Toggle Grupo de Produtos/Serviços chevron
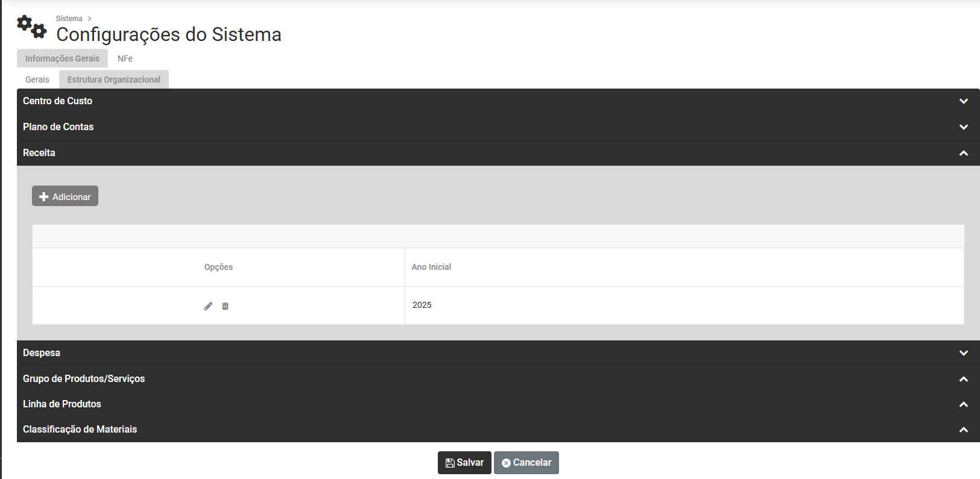980x479 pixels. (963, 379)
